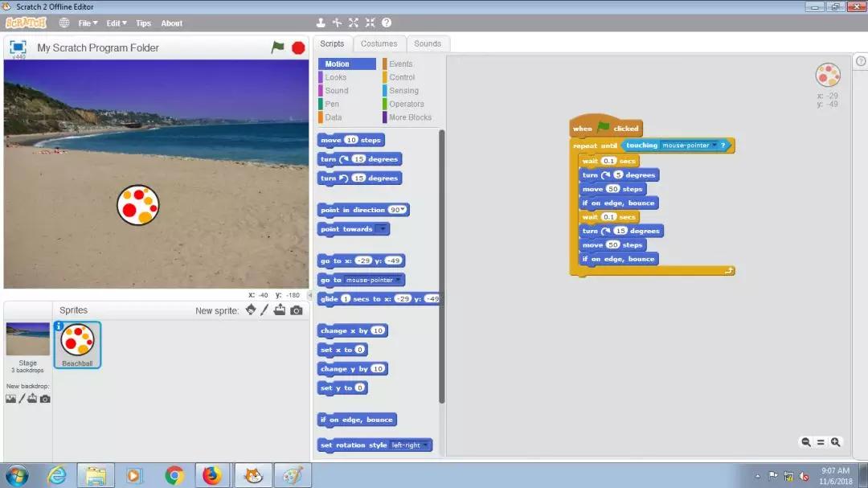Select the Stage backdrop thumbnail
The height and width of the screenshot is (488, 868).
pos(28,340)
